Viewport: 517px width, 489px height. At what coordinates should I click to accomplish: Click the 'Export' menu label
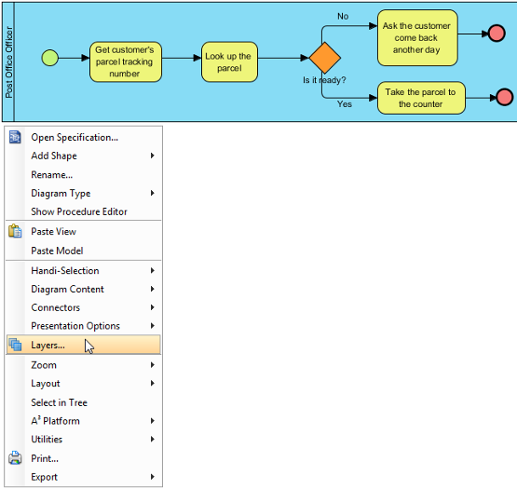(x=44, y=477)
